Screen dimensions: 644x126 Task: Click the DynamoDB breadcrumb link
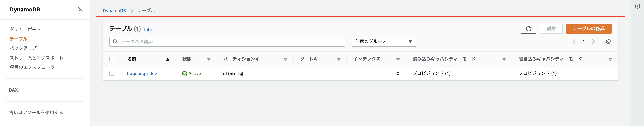[x=114, y=11]
